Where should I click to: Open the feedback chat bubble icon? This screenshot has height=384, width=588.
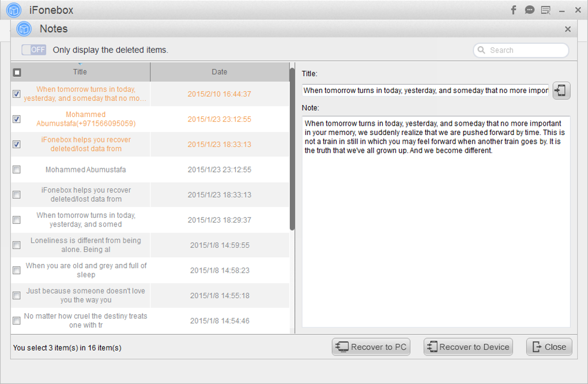point(529,9)
